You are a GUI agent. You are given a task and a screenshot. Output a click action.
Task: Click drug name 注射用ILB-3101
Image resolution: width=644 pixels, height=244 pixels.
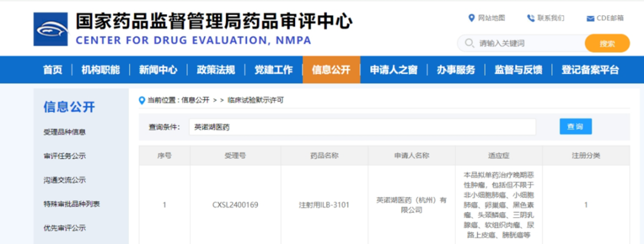324,205
